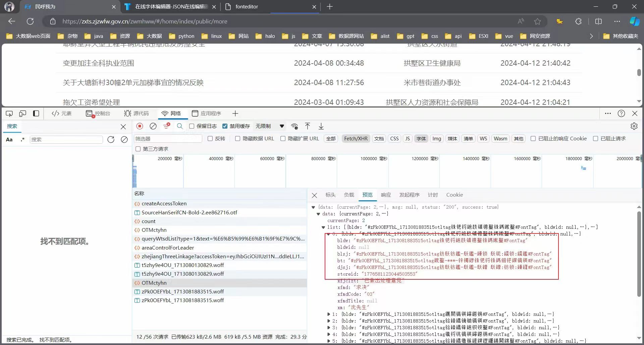
Task: Expand list item 1 in preview
Action: pos(329,315)
